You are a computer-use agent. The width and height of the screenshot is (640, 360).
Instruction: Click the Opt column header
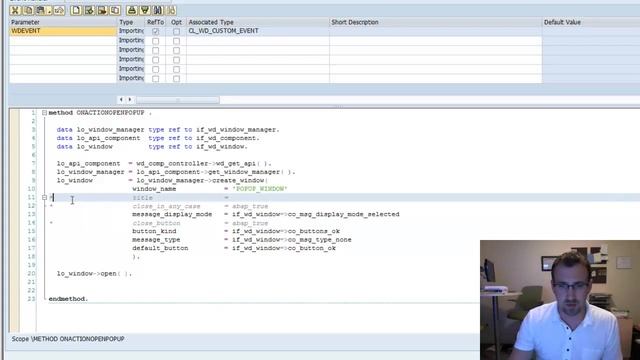point(176,22)
